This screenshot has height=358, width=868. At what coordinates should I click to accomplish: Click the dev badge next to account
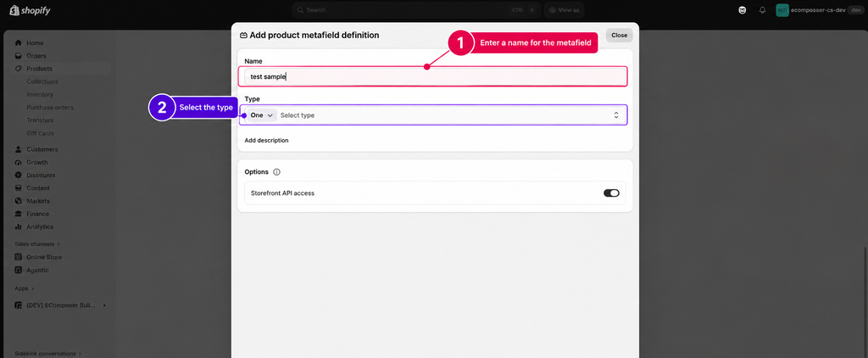855,10
